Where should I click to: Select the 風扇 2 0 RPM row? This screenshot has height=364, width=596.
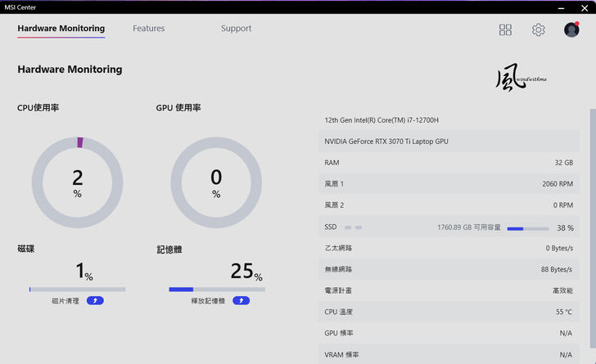(449, 205)
